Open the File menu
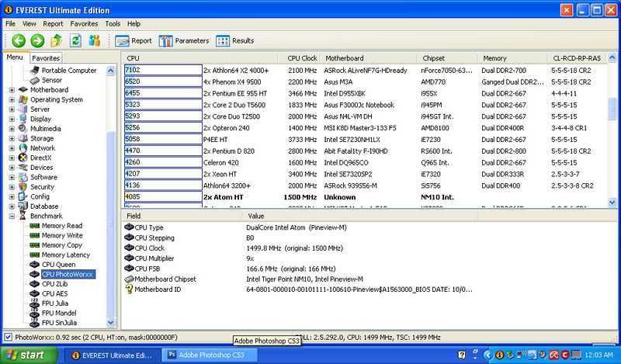This screenshot has width=621, height=364. tap(11, 24)
